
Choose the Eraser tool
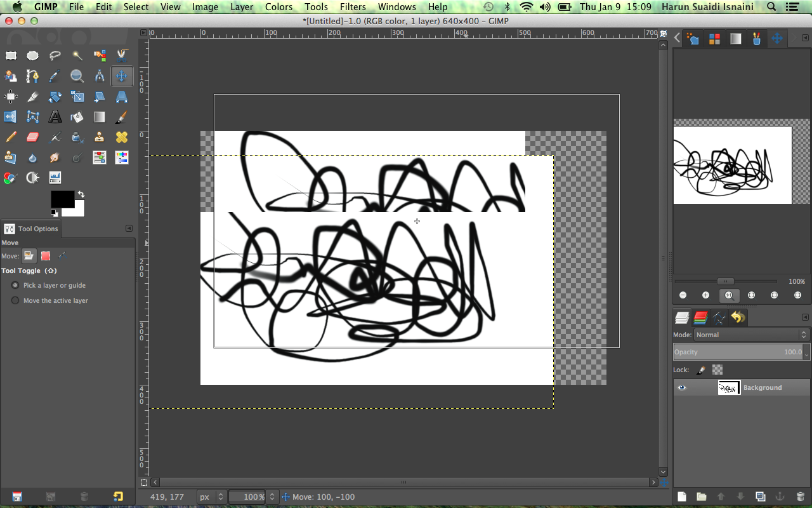click(x=33, y=137)
